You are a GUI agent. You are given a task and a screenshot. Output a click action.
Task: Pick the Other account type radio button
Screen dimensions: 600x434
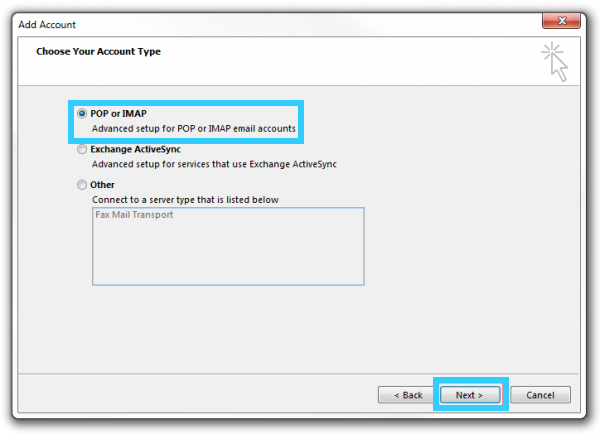(x=82, y=185)
